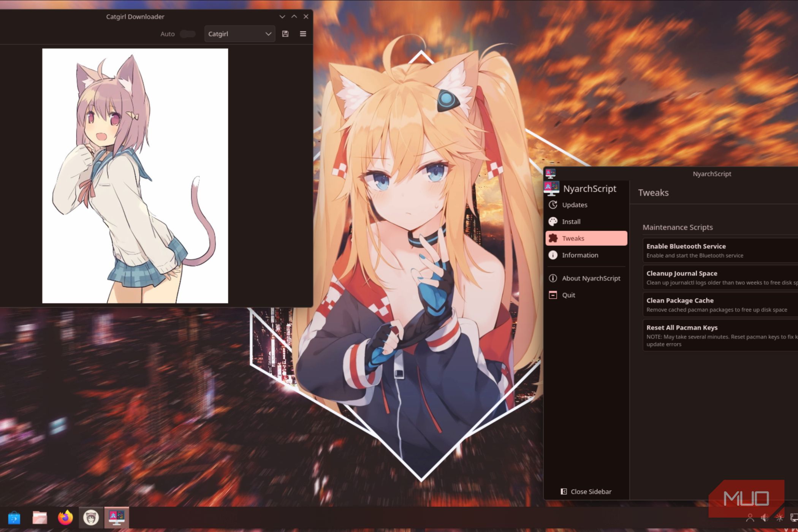
Task: Click the NyarchScript titlebar window icon
Action: click(x=550, y=174)
